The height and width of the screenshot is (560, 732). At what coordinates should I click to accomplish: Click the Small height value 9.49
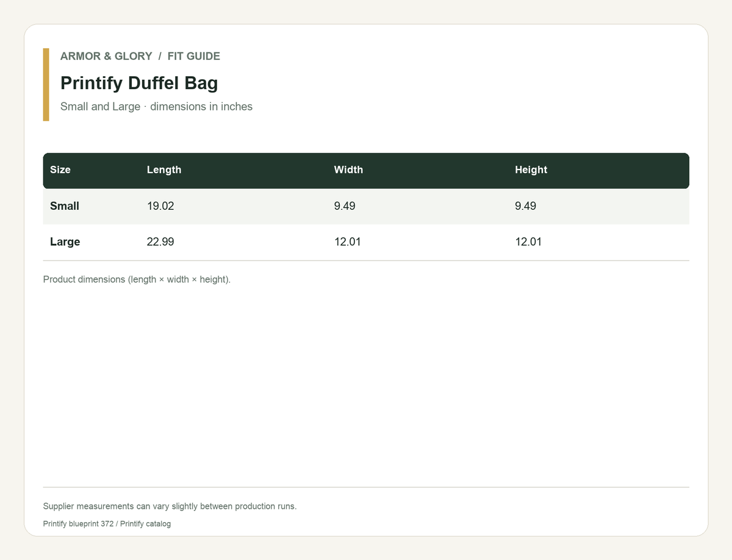(525, 206)
